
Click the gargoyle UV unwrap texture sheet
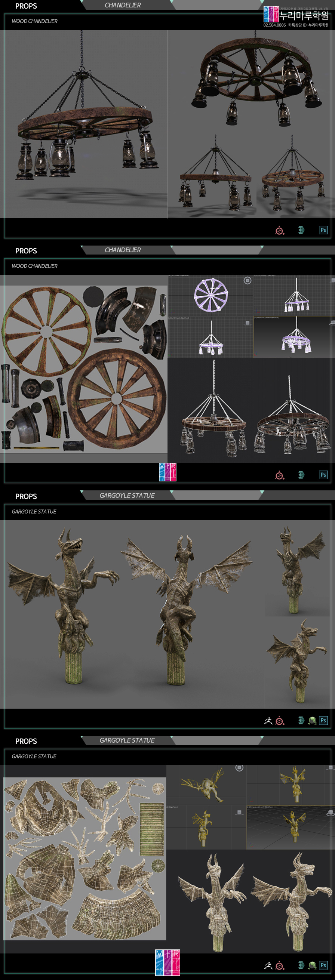84,859
